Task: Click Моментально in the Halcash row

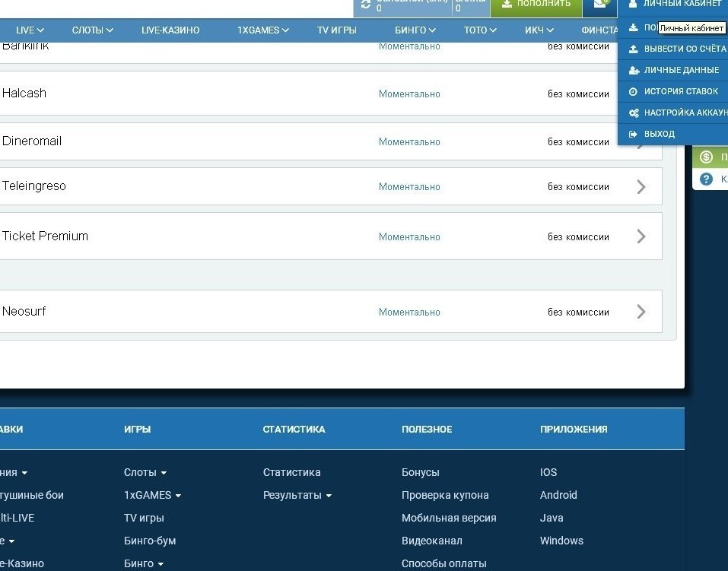Action: (409, 94)
